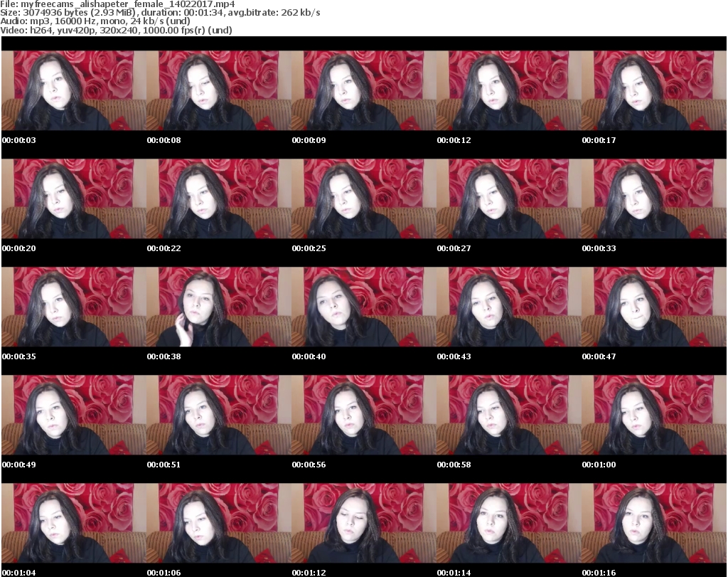Select the thumbnail frame at 00:00:03
The height and width of the screenshot is (577, 728).
(x=74, y=90)
